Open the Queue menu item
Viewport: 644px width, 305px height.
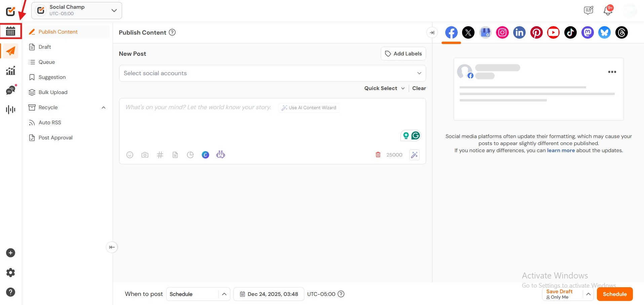click(x=47, y=62)
